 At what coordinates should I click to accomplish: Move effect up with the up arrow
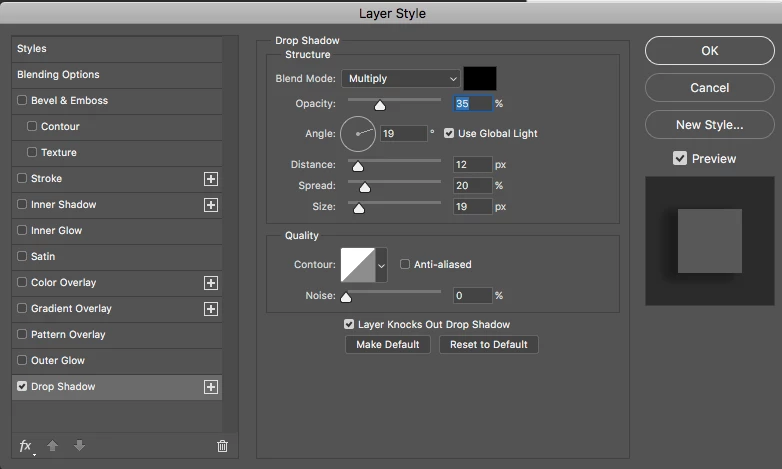(52, 446)
